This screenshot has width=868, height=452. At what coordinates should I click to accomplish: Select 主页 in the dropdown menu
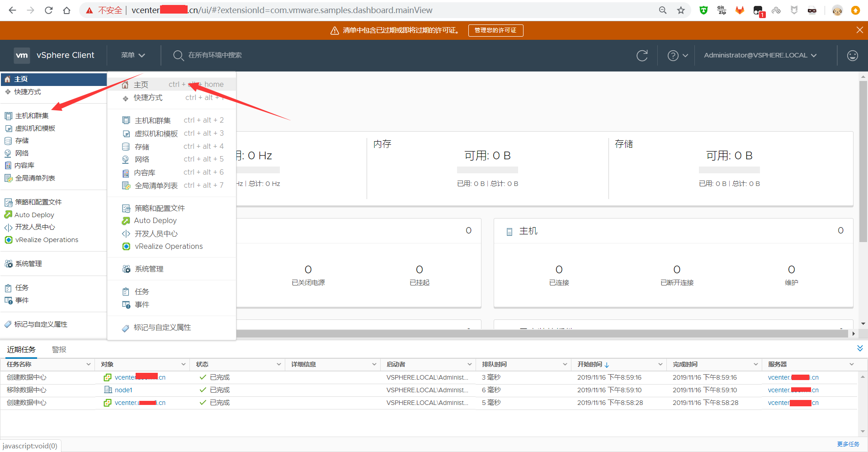click(x=172, y=84)
